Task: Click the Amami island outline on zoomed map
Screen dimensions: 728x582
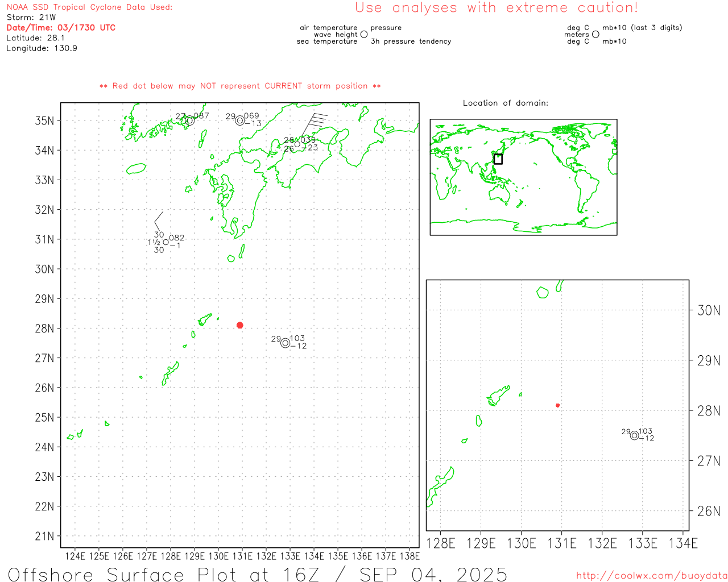Action: pyautogui.click(x=498, y=396)
